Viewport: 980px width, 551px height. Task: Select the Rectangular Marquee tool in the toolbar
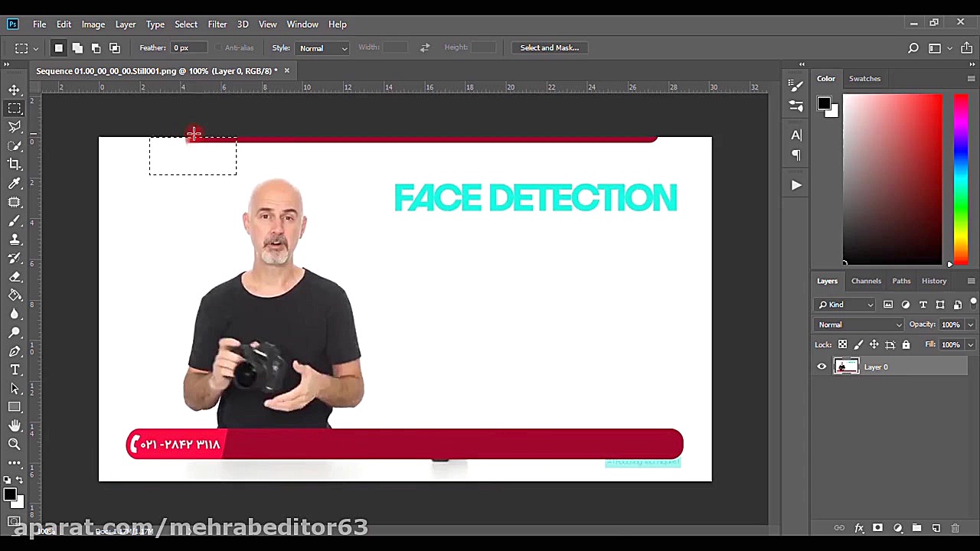tap(15, 108)
